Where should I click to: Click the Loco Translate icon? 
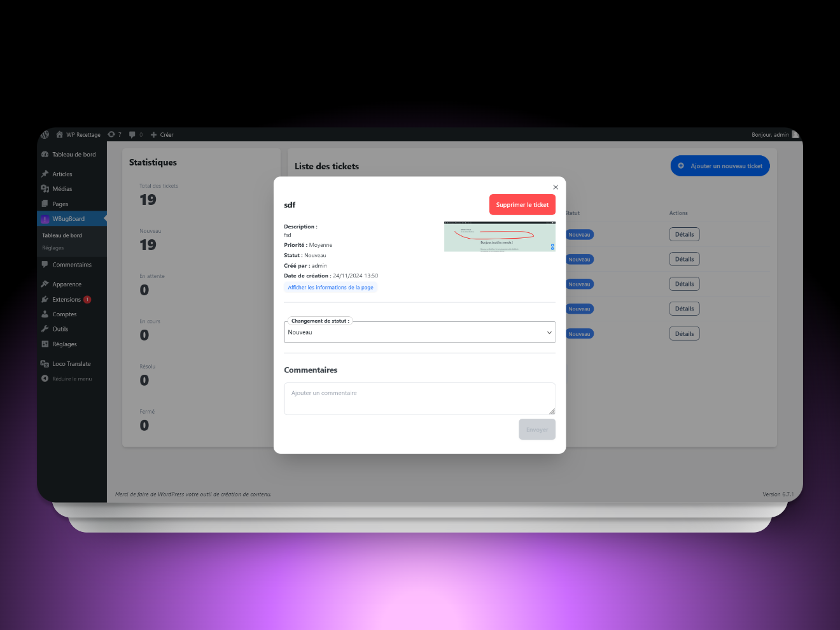click(x=45, y=363)
